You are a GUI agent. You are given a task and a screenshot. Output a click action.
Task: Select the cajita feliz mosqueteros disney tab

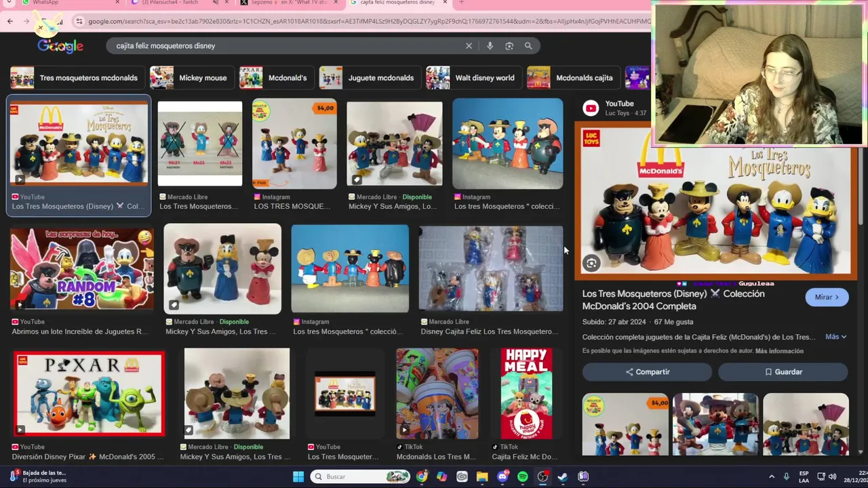click(399, 3)
